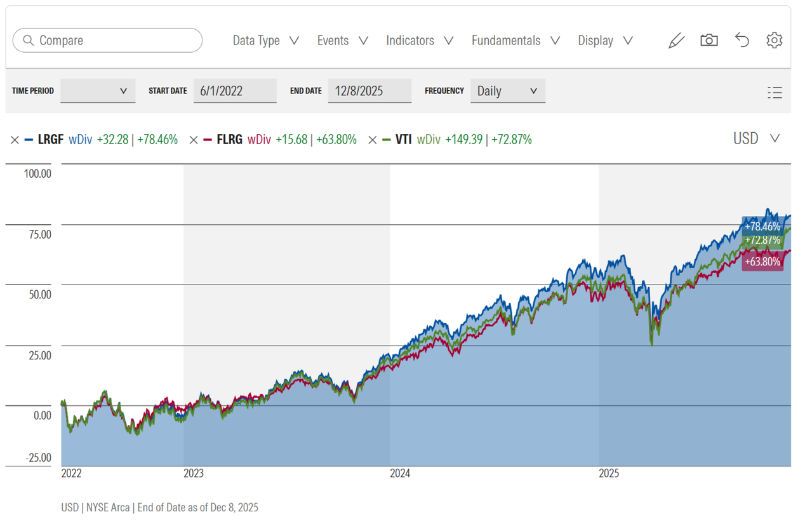
Task: Open the list view icon beside frequency
Action: tap(775, 93)
